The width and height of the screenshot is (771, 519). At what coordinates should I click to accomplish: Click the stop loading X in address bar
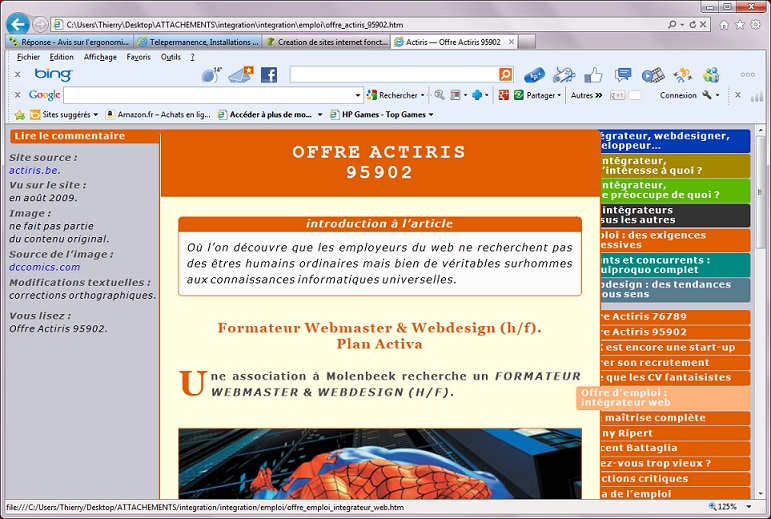coord(703,24)
